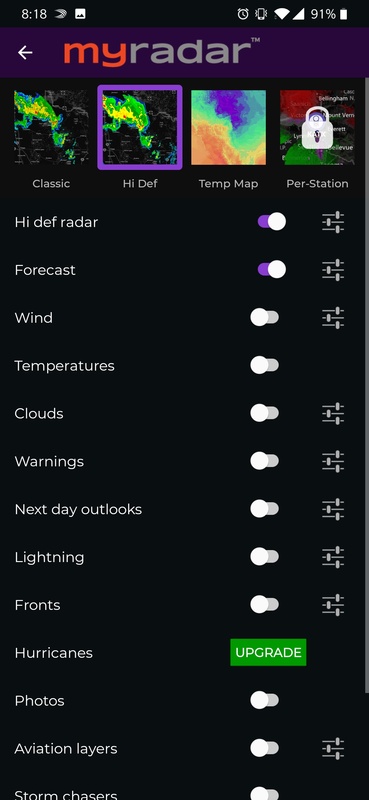Turn off the Forecast toggle
Screen dimensions: 369x800
click(272, 270)
